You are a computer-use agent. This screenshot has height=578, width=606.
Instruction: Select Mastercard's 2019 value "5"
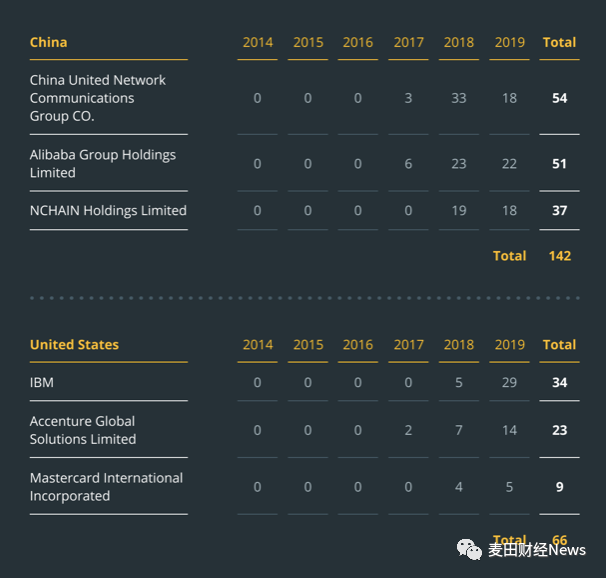point(509,487)
